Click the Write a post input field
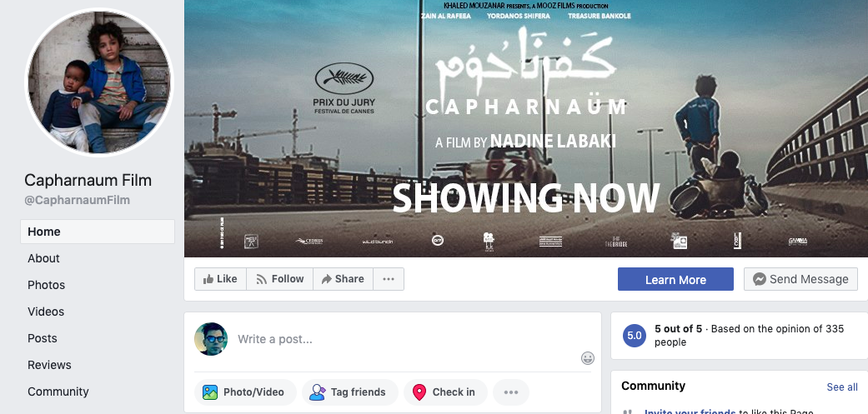 click(x=400, y=339)
